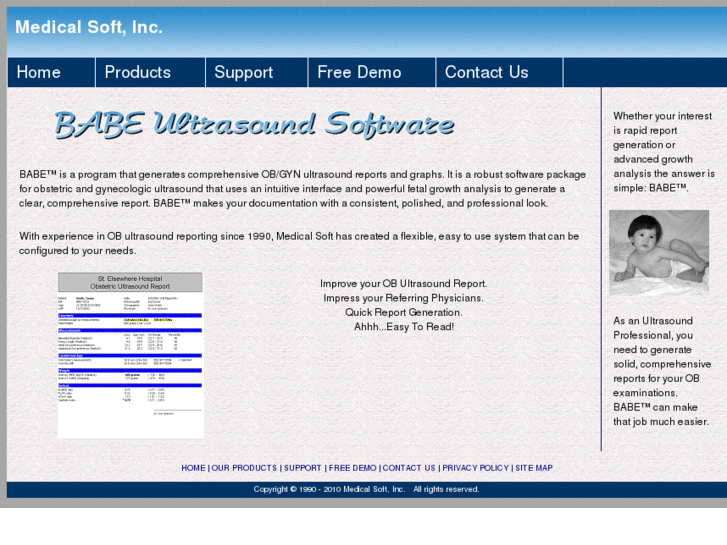Open the sample ultrasound report thumbnail
Viewport: 727px width, 545px height.
130,355
